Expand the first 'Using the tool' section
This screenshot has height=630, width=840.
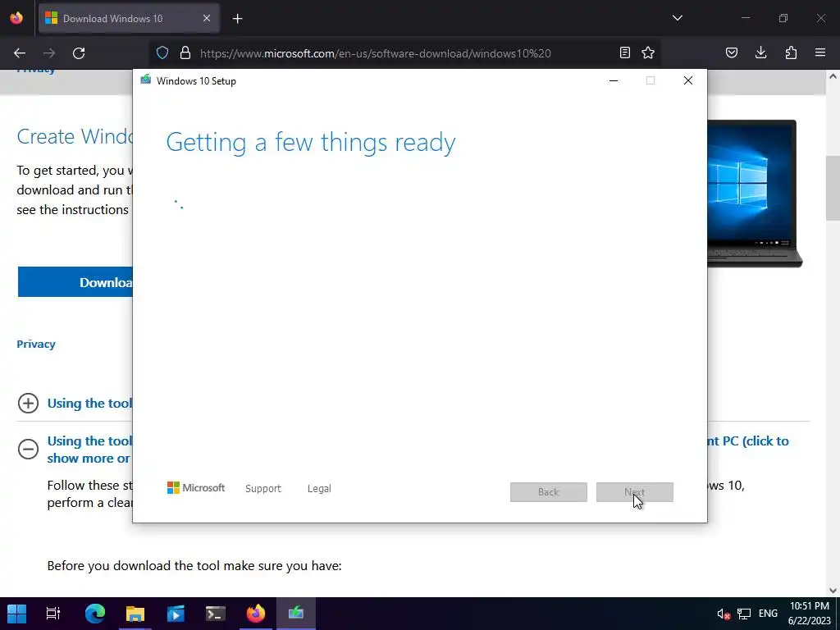coord(28,404)
